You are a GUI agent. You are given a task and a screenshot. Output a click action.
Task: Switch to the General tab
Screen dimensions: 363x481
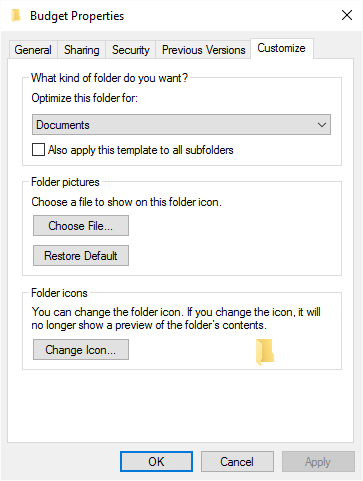pyautogui.click(x=33, y=50)
